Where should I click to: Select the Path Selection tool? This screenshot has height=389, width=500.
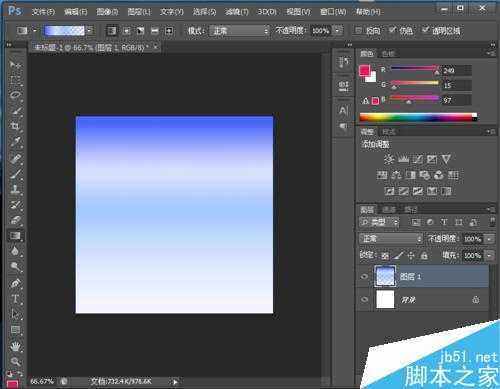coord(15,314)
